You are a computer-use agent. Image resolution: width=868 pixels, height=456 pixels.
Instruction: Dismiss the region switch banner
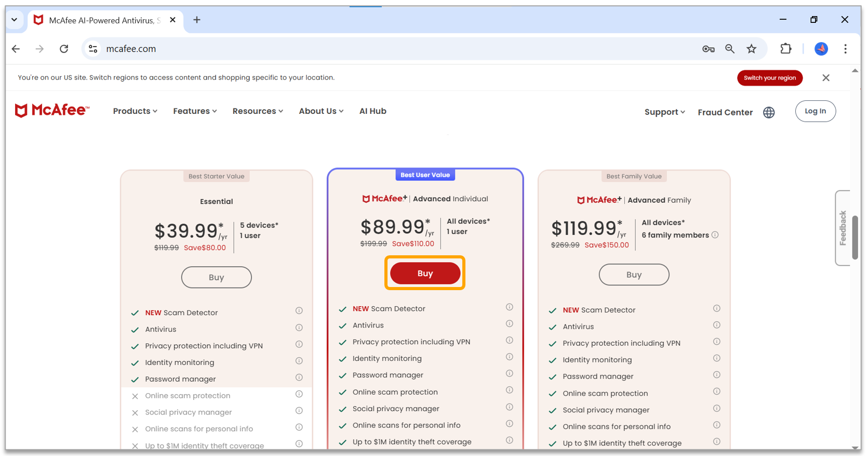point(826,78)
